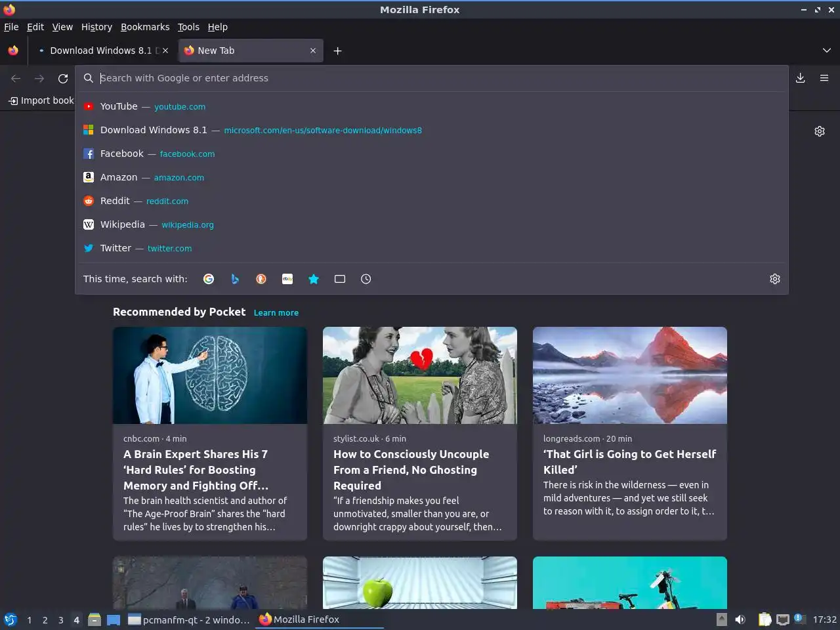
Task: Open the Edit menu
Action: pos(35,27)
